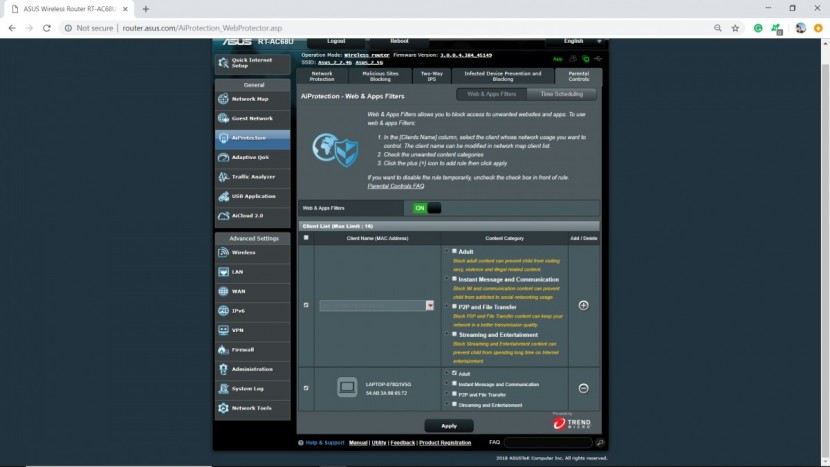Uncheck the new client row enable checkbox

click(306, 305)
